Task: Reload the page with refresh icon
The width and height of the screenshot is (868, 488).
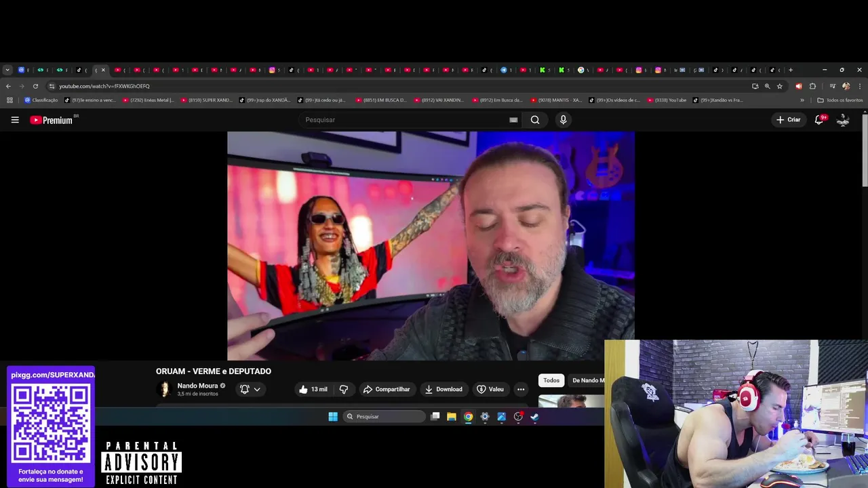Action: coord(35,86)
